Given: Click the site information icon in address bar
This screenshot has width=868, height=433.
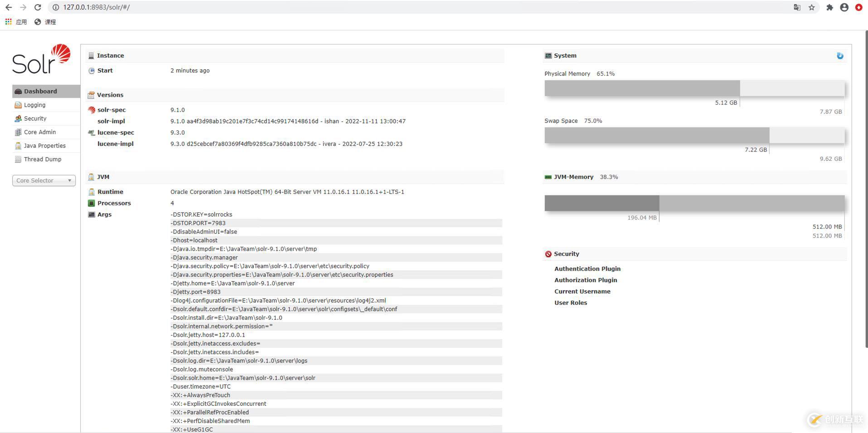Looking at the screenshot, I should pos(56,7).
